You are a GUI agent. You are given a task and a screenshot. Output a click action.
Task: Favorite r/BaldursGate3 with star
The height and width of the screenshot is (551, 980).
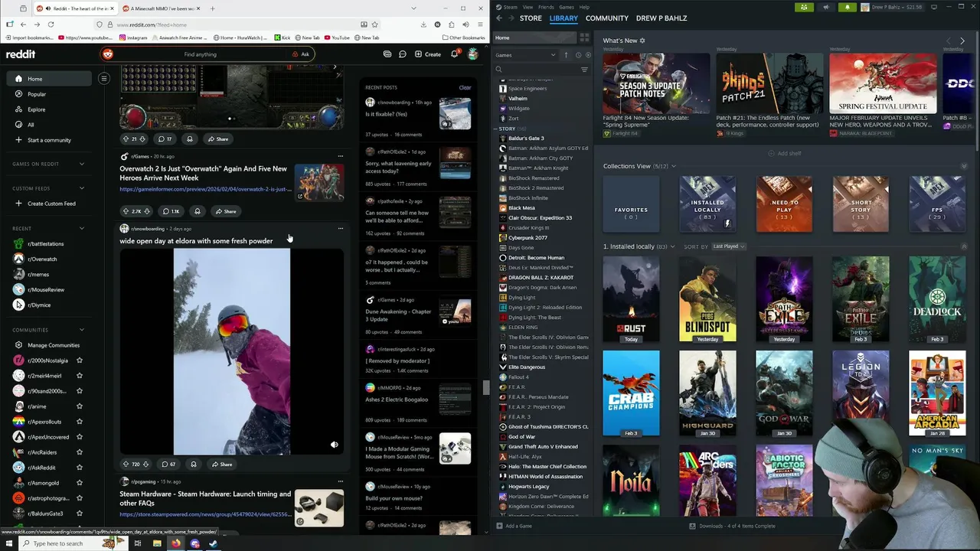click(79, 514)
